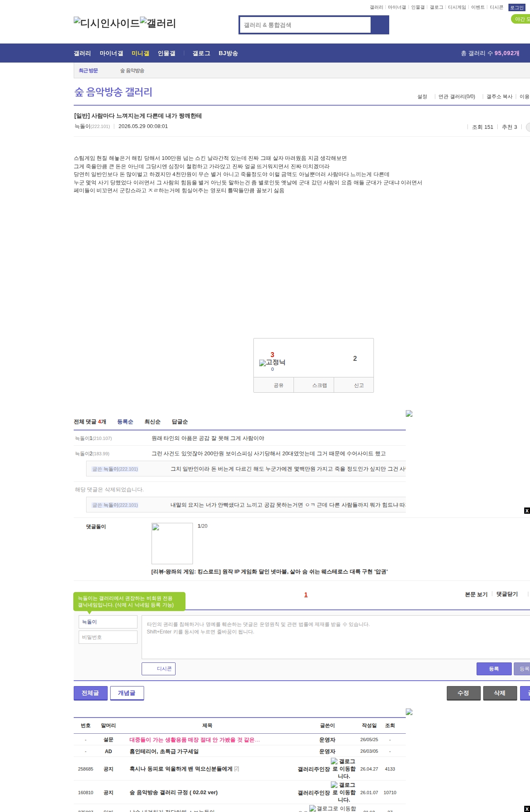Close the panel with the black X beside the comments

click(527, 510)
